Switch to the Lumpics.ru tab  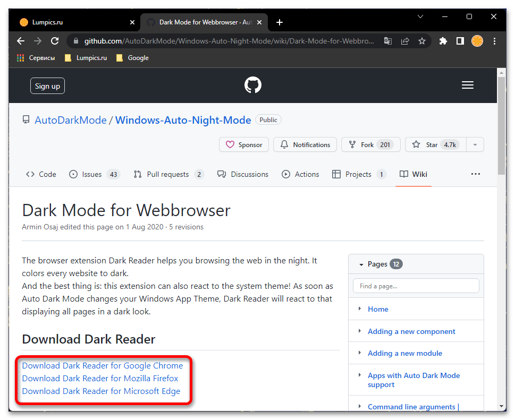click(75, 22)
